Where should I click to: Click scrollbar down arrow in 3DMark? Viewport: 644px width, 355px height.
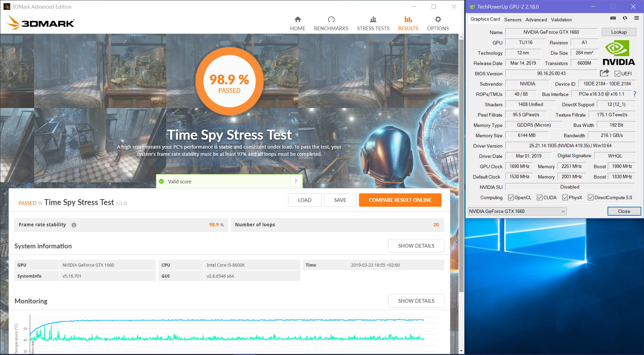461,351
